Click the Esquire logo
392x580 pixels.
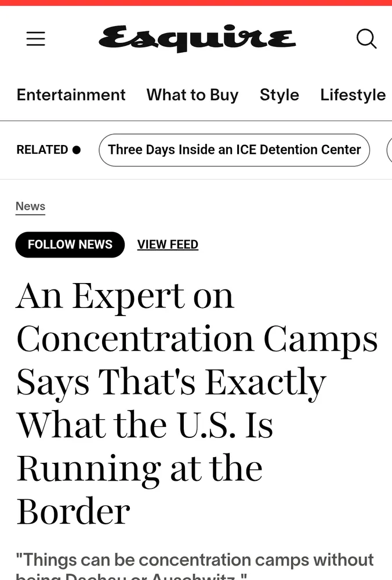197,39
